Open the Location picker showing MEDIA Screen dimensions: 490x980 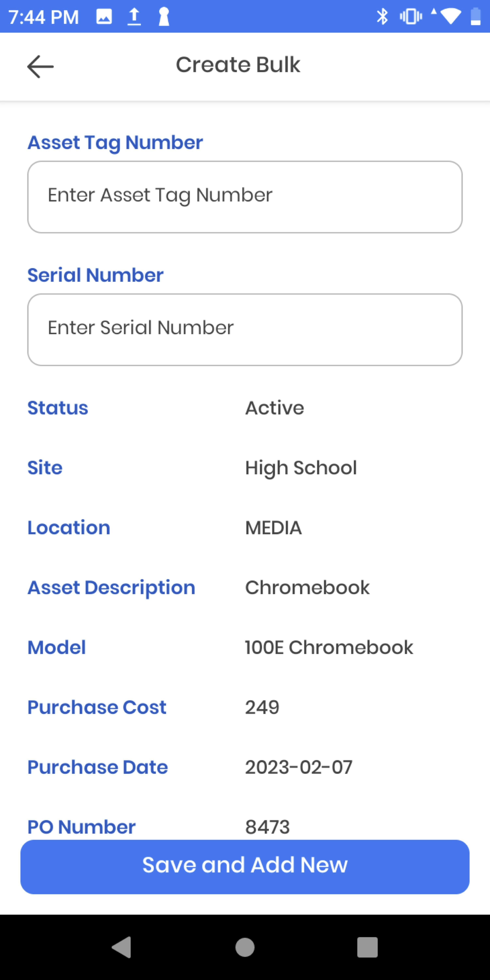(273, 527)
